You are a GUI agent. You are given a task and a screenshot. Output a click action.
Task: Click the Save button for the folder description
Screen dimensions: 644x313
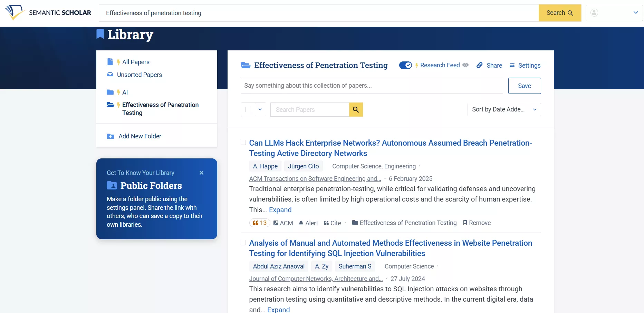pyautogui.click(x=524, y=86)
